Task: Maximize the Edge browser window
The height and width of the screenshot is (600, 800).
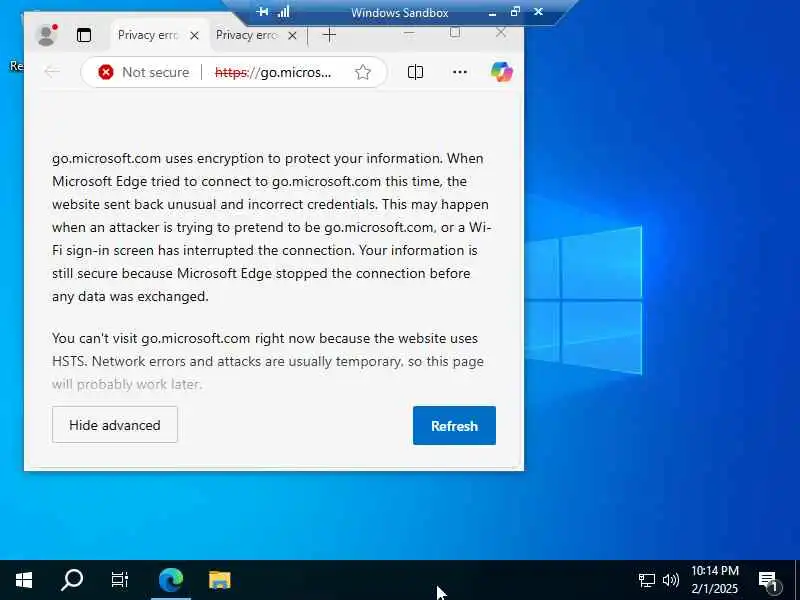Action: click(455, 33)
